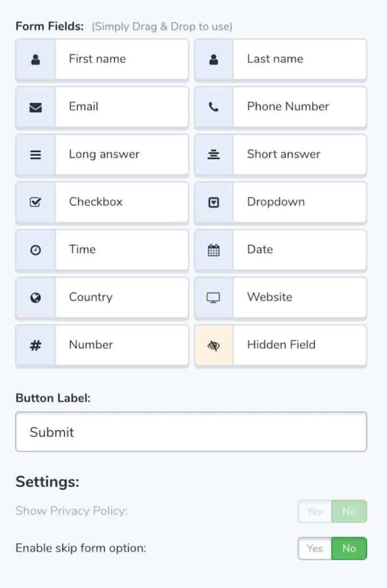Select the clock icon for Time
Screen dimensions: 387x588
coord(36,250)
